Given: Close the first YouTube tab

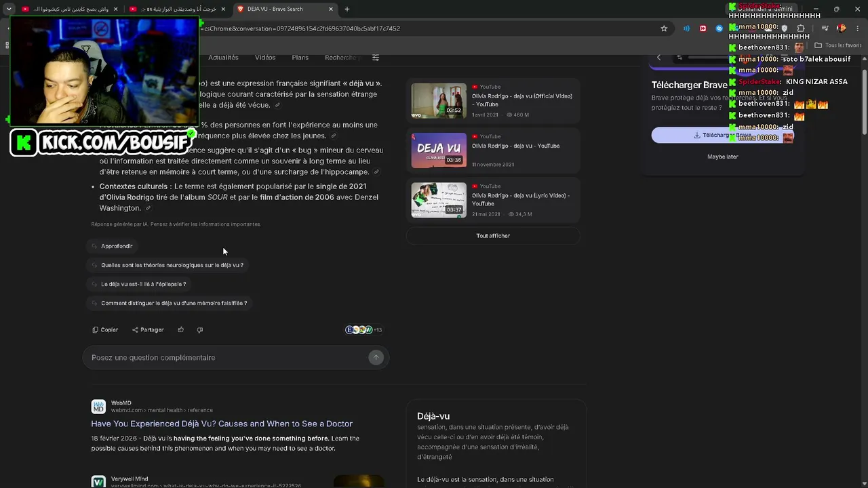Looking at the screenshot, I should pyautogui.click(x=115, y=9).
